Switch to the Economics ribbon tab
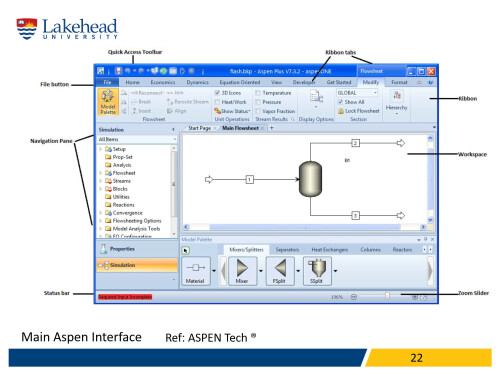500x375 pixels. 163,82
